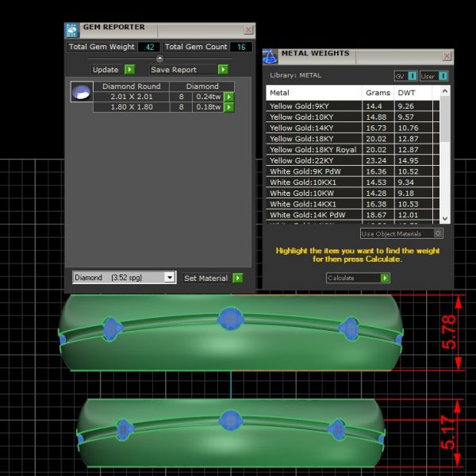
Task: Select Yellow Gold:10KY row
Action: [x=352, y=117]
